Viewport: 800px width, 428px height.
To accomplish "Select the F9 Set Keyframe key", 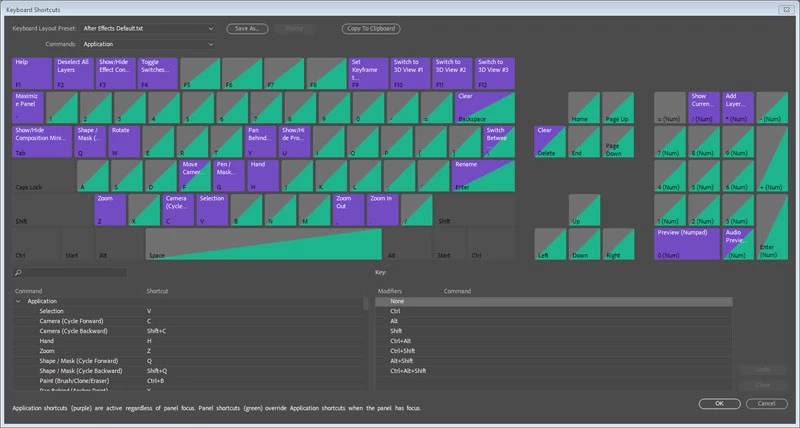I will 368,73.
